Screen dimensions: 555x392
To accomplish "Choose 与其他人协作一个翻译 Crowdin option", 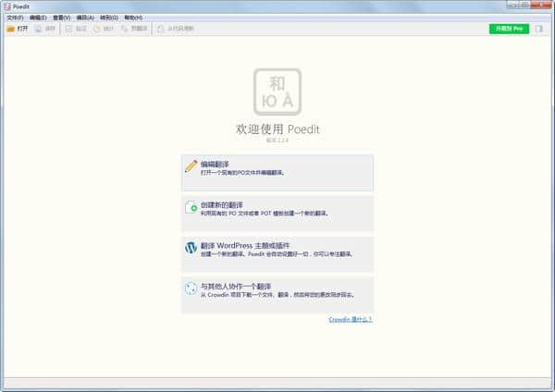I will pyautogui.click(x=277, y=295).
